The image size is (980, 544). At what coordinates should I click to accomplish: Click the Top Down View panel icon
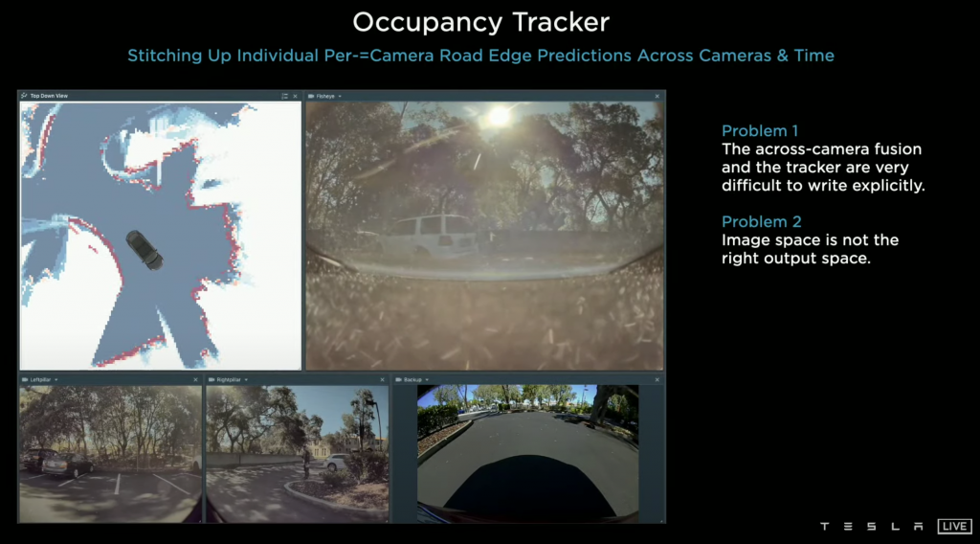pyautogui.click(x=24, y=97)
